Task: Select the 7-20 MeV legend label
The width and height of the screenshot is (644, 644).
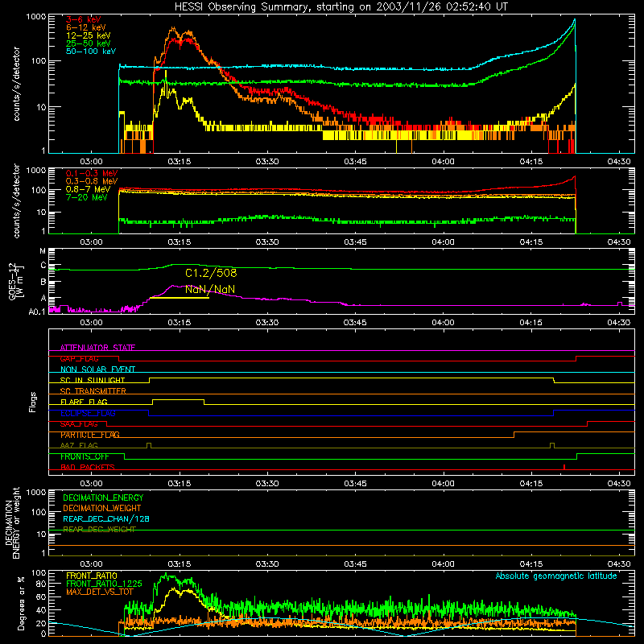Action: tap(87, 197)
